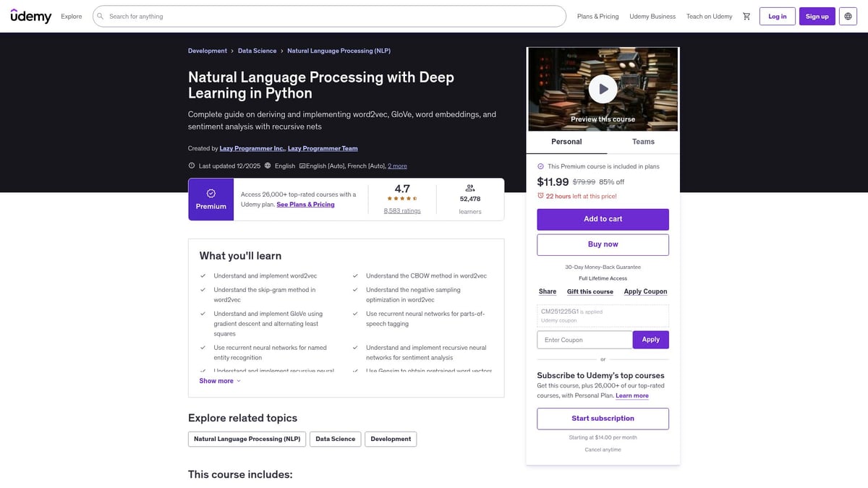Focus the Search for anything field
The width and height of the screenshot is (868, 488).
coord(329,16)
